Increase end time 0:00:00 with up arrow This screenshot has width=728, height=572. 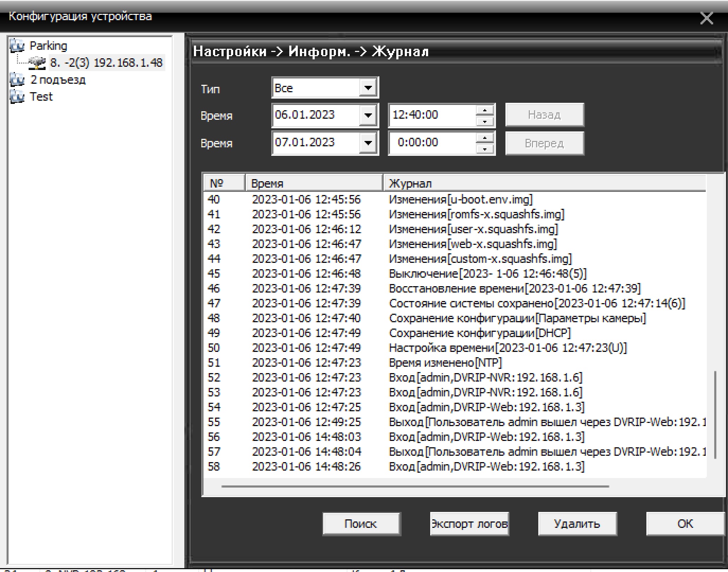485,138
